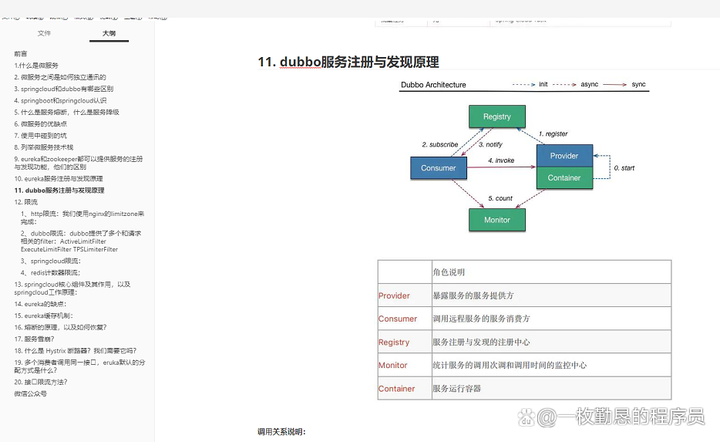Go to outline item 1.什么是微服务
Screen dimensions: 720x442
coord(36,65)
